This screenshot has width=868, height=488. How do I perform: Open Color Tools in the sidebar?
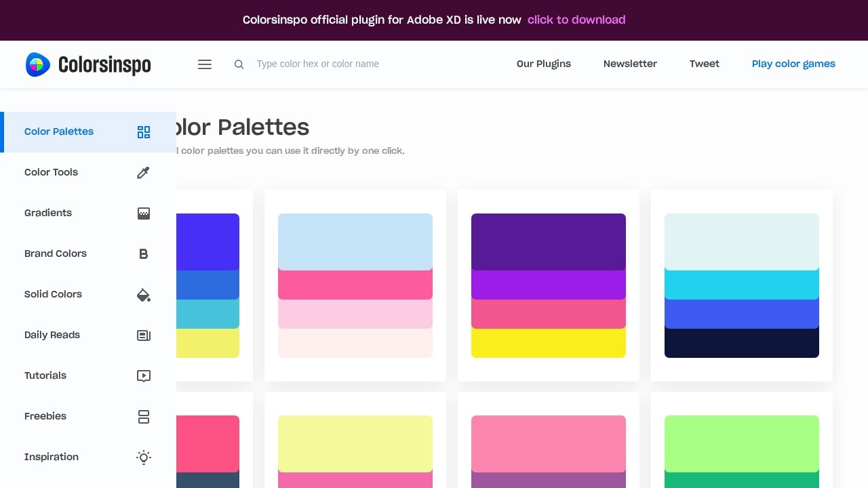pos(88,173)
